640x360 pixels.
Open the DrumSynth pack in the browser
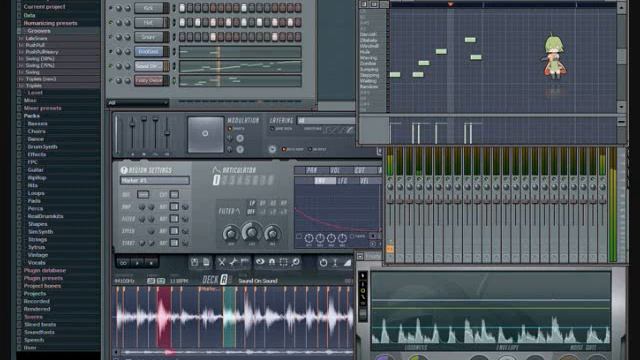42,147
